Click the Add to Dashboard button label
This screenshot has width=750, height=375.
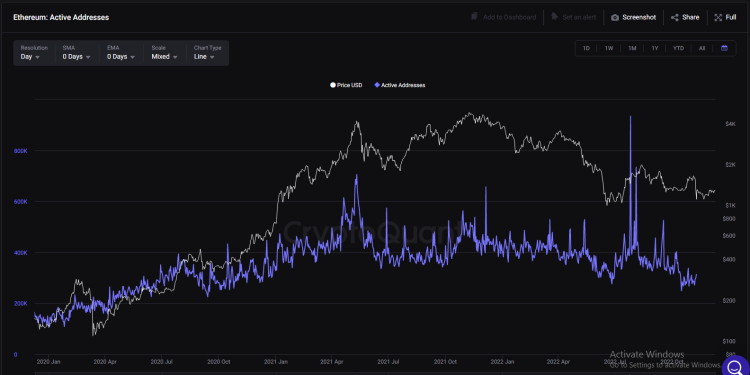point(509,17)
